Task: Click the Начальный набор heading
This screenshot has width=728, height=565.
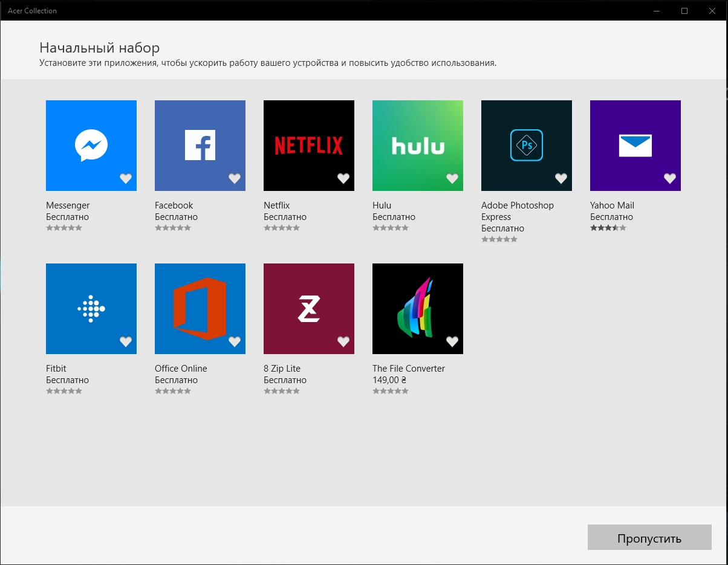Action: coord(100,48)
